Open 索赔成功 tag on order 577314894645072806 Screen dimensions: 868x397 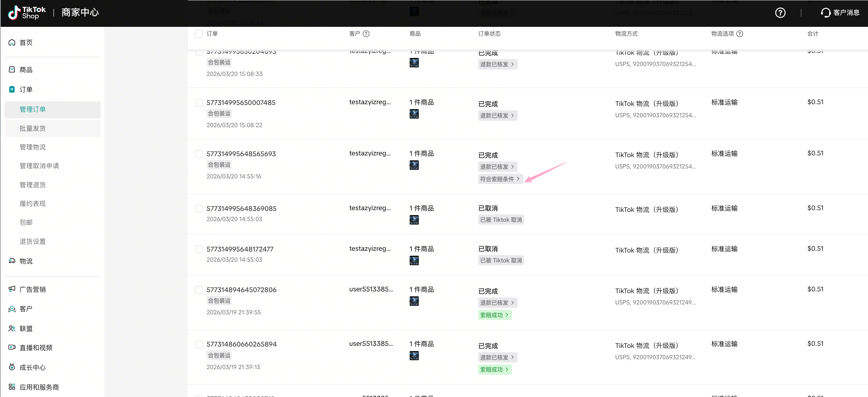point(494,315)
